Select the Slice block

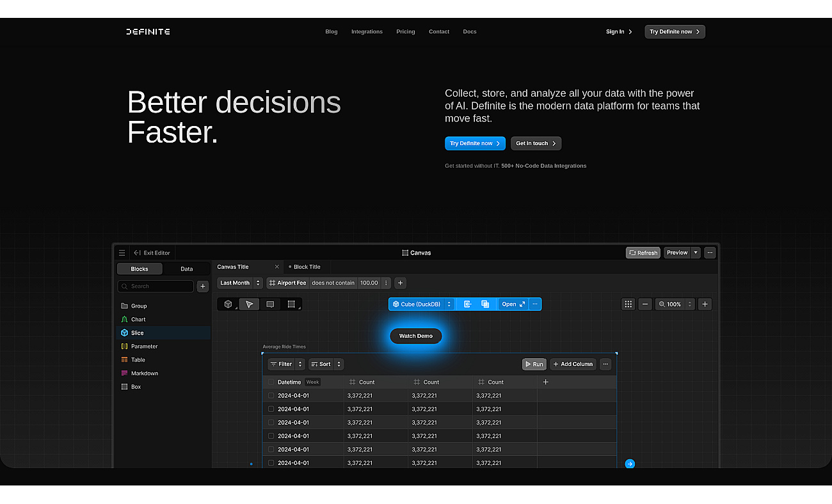coord(163,333)
